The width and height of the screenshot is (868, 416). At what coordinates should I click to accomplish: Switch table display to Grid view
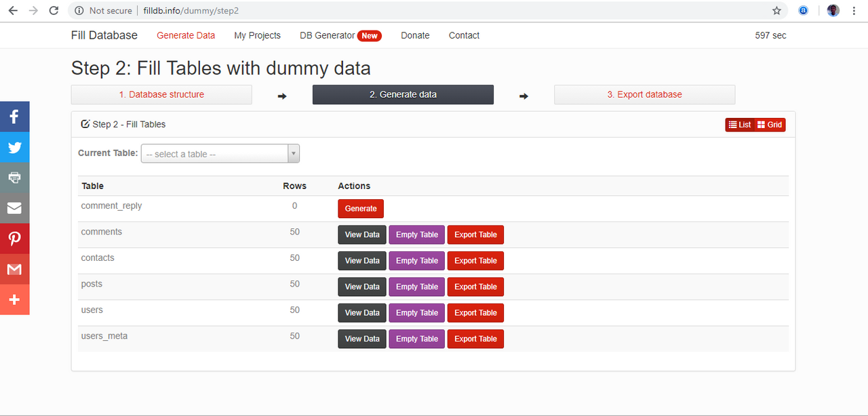(x=770, y=125)
